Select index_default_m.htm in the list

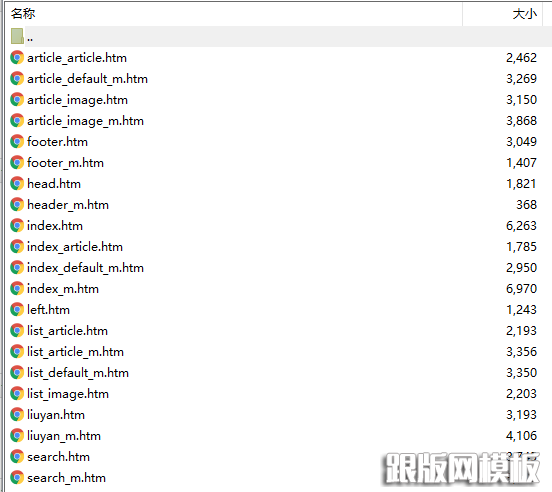tap(85, 268)
